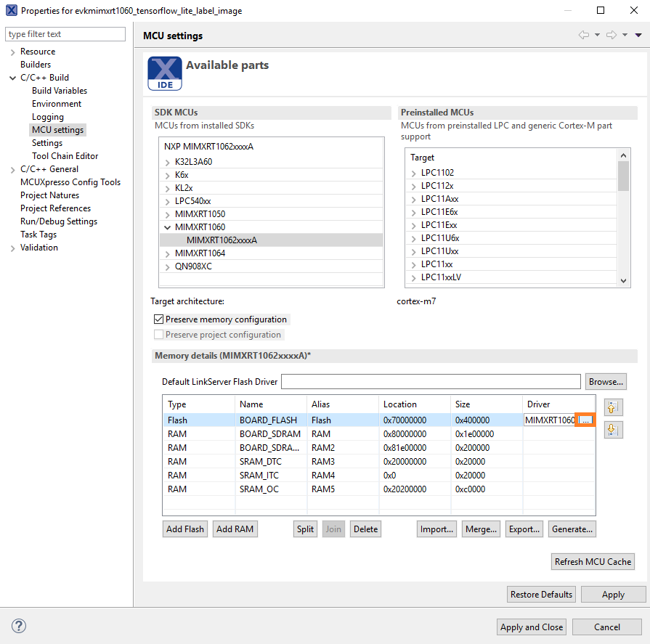650x644 pixels.
Task: Open Run/Debug Settings page
Action: tap(59, 221)
